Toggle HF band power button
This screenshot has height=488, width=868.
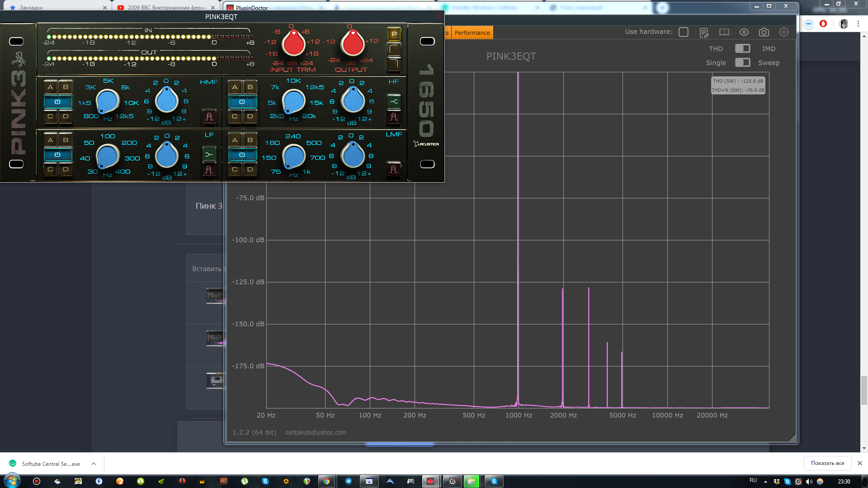point(242,102)
